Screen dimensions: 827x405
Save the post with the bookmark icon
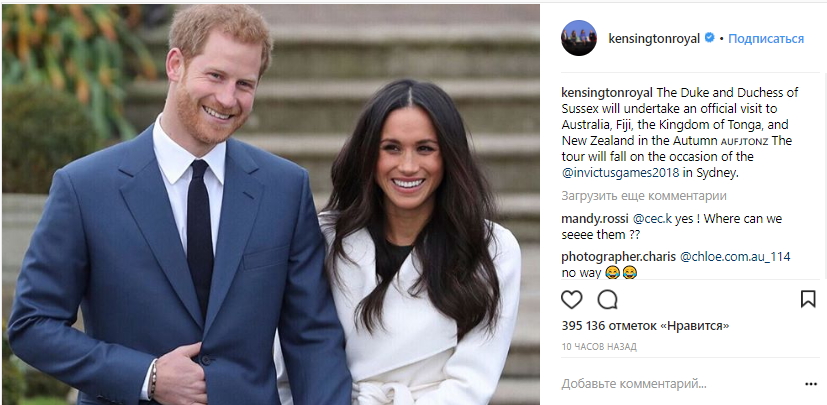click(x=808, y=299)
